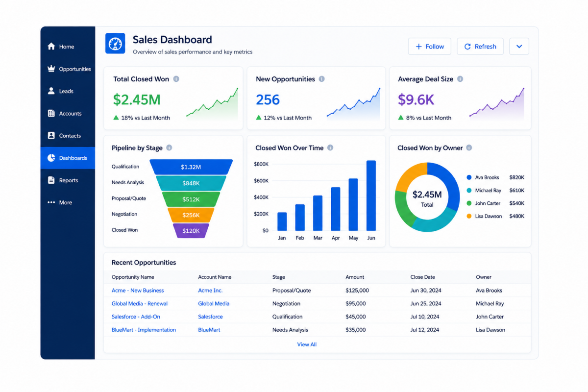The width and height of the screenshot is (588, 392).
Task: Click info icon next to Closed Won by Owner
Action: (469, 147)
